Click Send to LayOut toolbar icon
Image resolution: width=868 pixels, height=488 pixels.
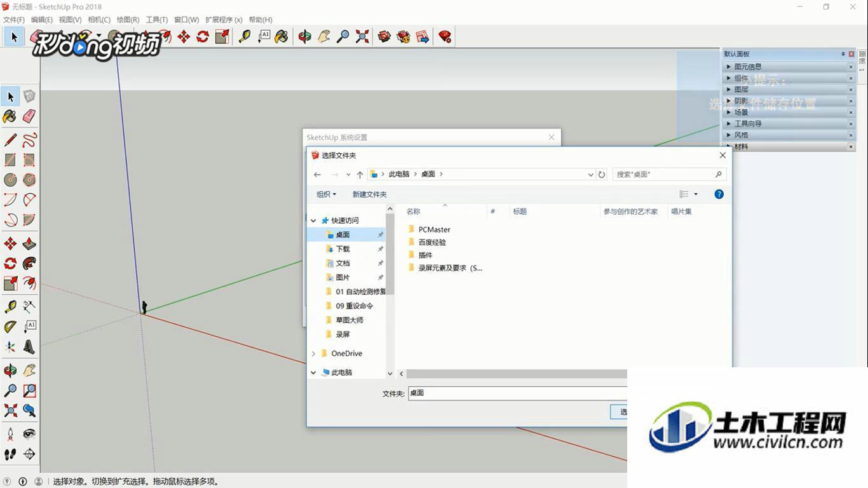(423, 37)
